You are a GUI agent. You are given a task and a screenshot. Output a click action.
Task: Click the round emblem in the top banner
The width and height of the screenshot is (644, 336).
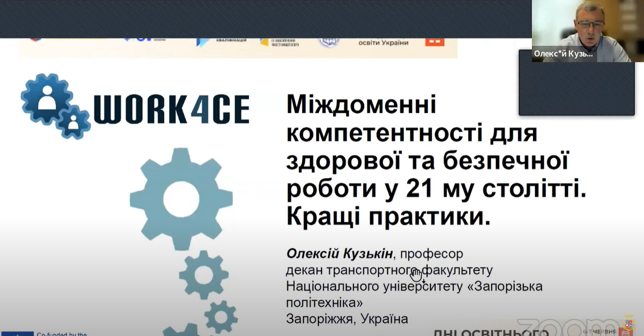328,43
